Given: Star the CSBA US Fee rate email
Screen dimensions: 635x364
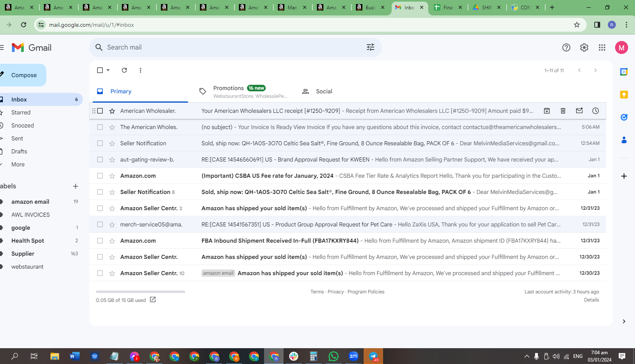Looking at the screenshot, I should (112, 176).
